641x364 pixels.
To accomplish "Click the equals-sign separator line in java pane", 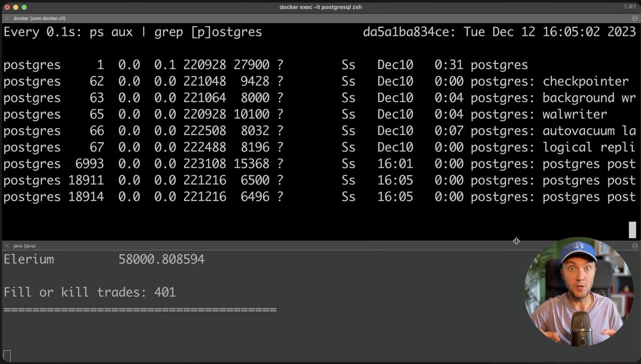I will point(140,310).
